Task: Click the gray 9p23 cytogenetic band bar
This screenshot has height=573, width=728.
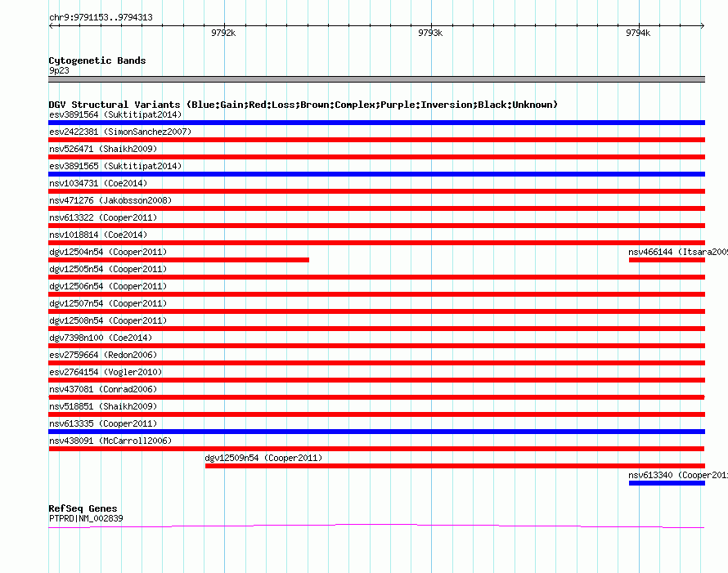Action: pos(376,79)
